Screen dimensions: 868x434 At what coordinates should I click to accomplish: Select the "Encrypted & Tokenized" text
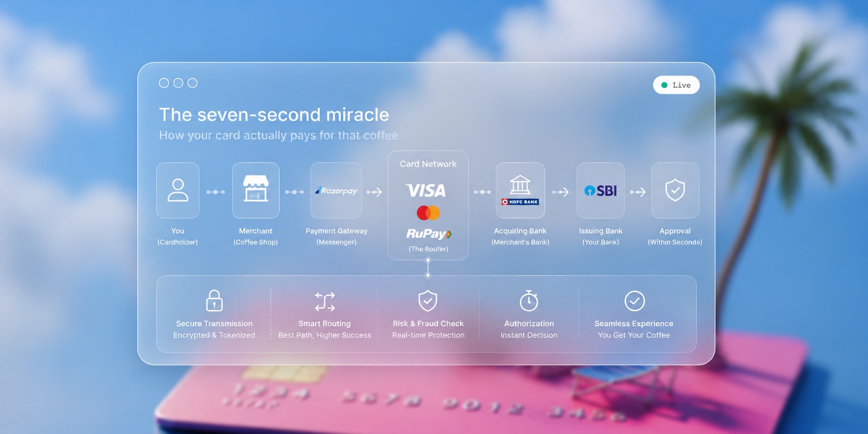pos(214,335)
